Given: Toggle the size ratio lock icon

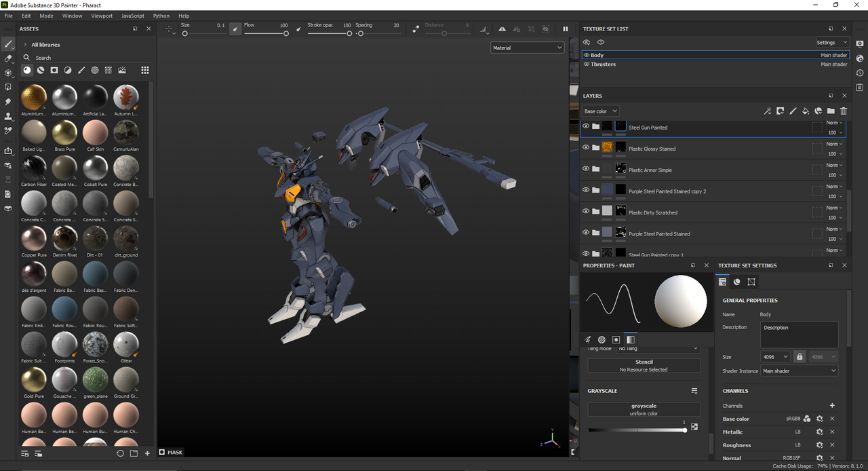Looking at the screenshot, I should tap(800, 356).
